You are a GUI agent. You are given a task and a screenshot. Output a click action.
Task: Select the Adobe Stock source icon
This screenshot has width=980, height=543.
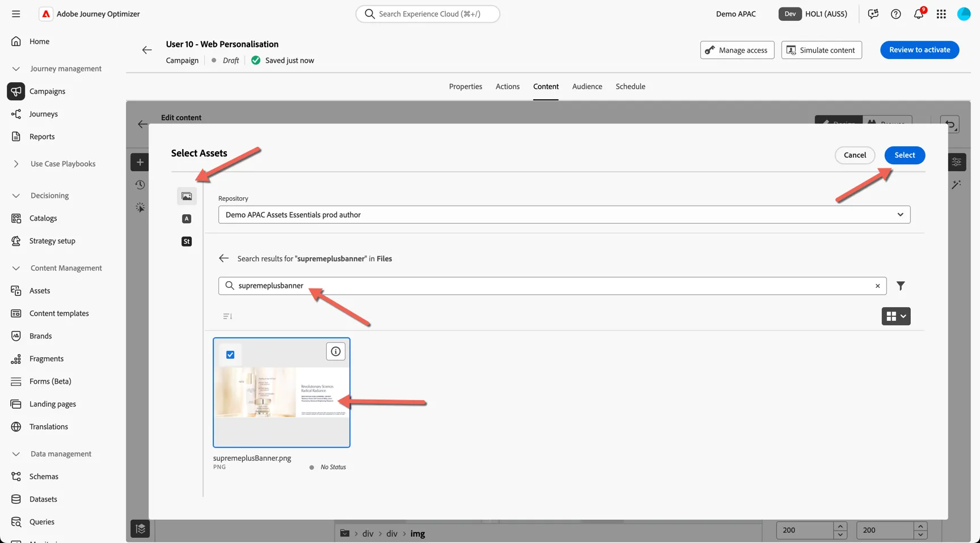[x=187, y=241]
